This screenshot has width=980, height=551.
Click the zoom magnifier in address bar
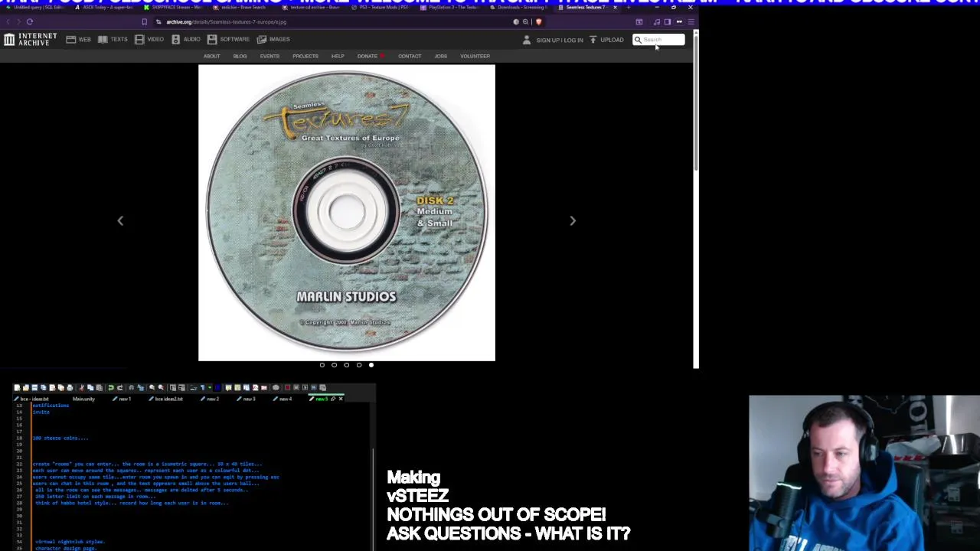point(525,21)
